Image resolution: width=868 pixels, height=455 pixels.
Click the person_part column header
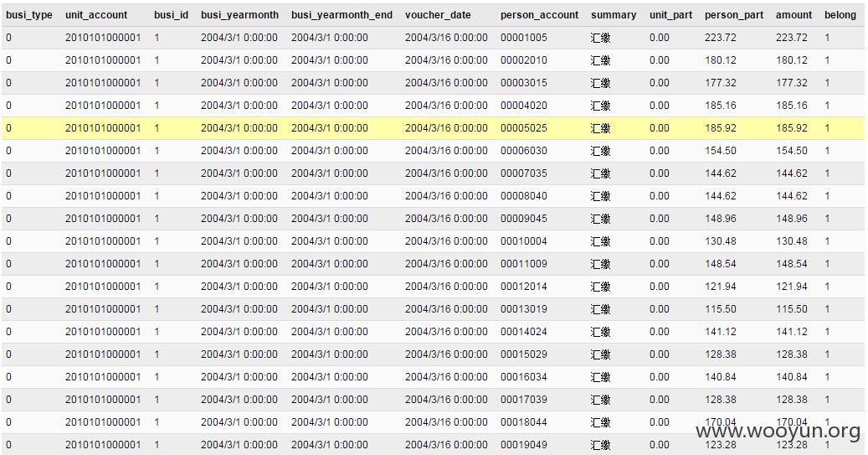coord(733,15)
